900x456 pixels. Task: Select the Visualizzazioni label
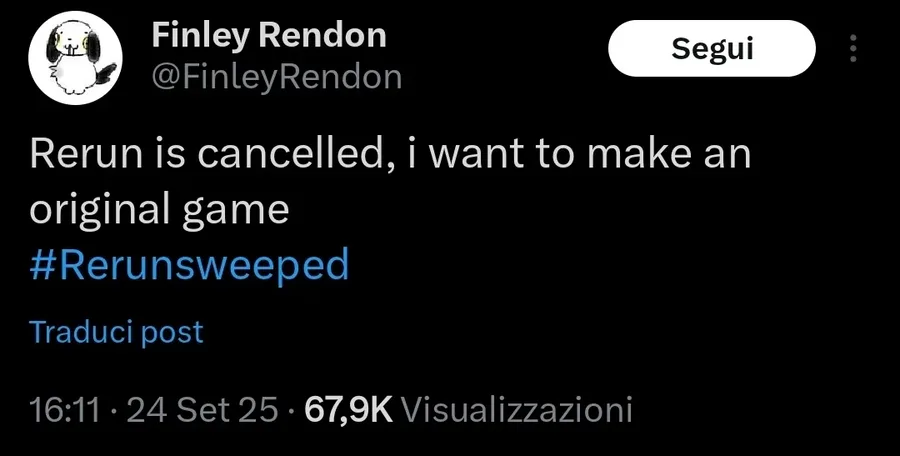click(515, 410)
